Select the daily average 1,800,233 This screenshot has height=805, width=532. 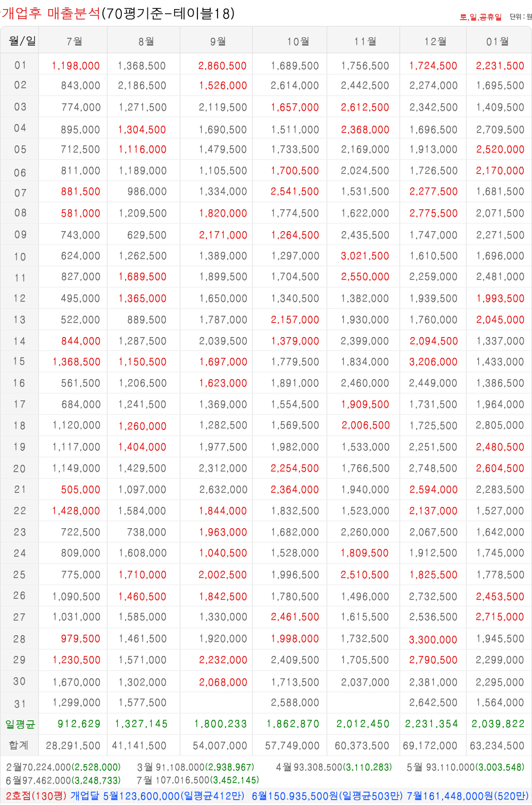pos(221,724)
